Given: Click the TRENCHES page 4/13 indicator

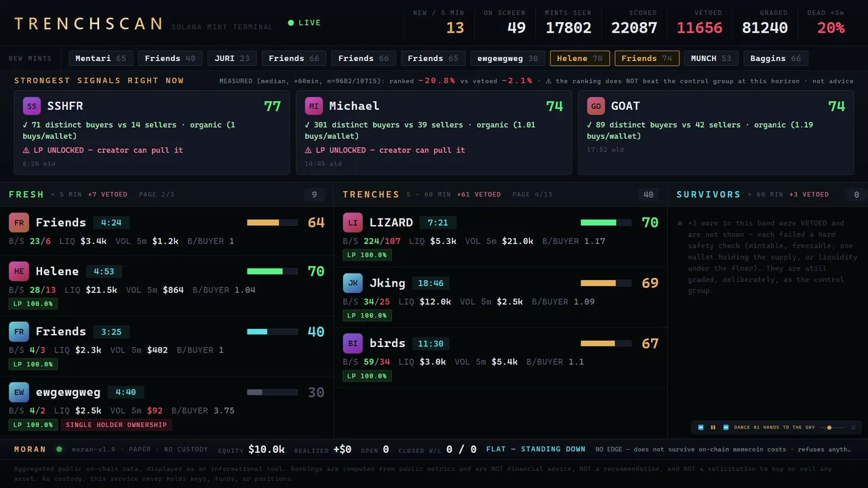Looking at the screenshot, I should [x=532, y=195].
